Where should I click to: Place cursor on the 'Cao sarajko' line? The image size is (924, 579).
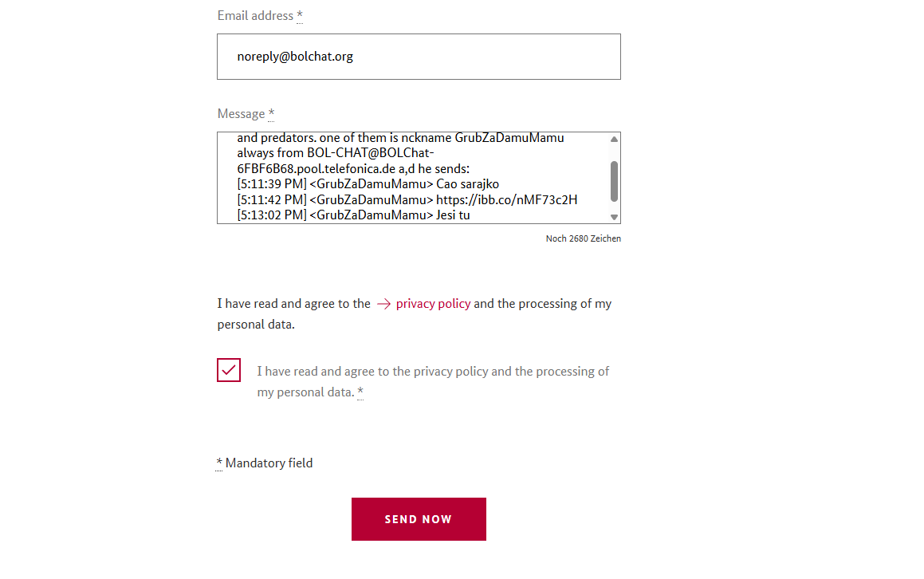[368, 184]
